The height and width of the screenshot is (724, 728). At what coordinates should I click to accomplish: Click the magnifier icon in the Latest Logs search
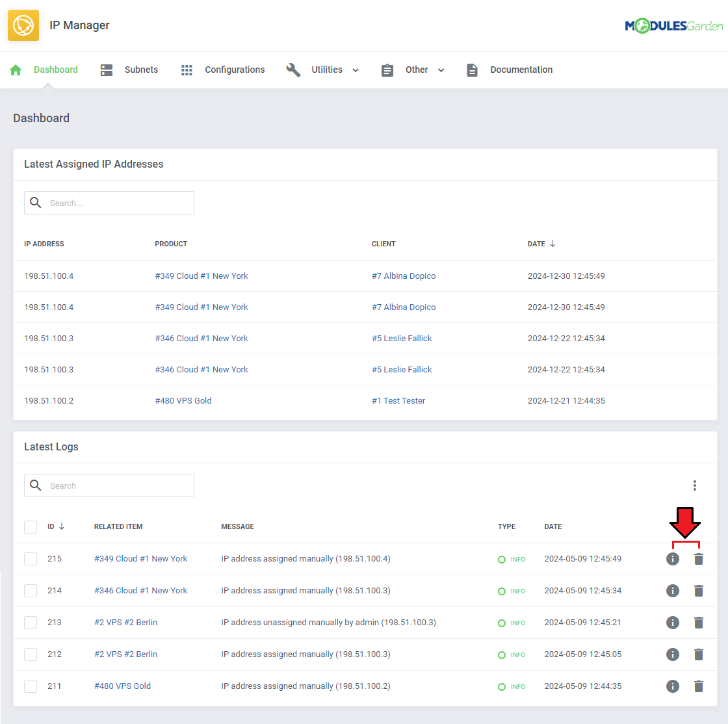click(36, 485)
